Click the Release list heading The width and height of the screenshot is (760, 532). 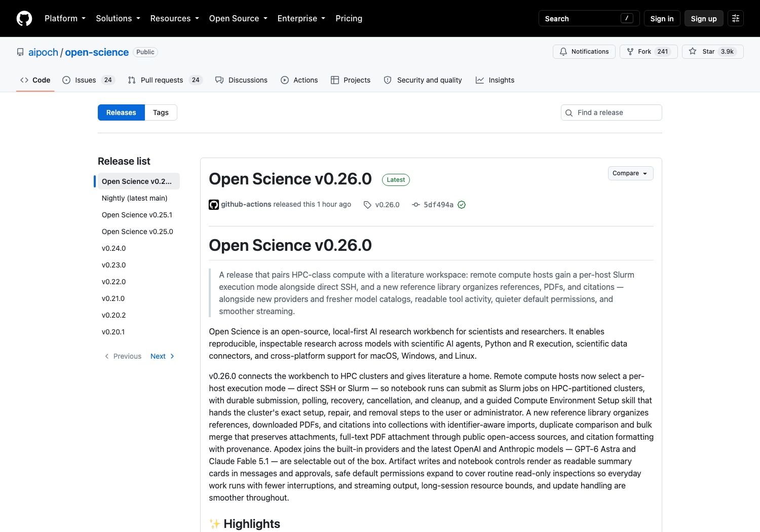[x=124, y=161]
